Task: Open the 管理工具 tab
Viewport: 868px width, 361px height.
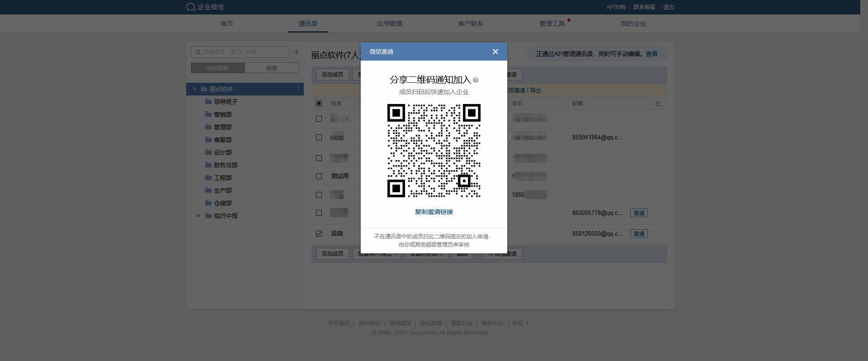Action: [x=552, y=24]
